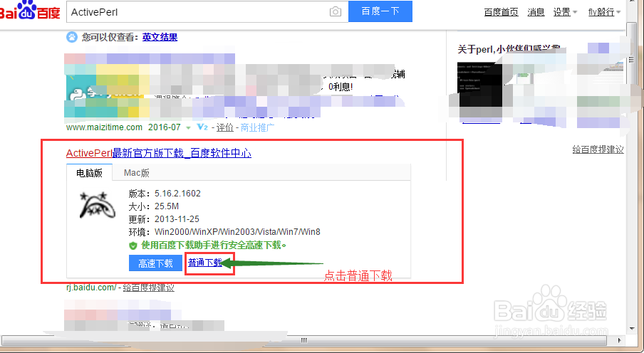This screenshot has width=644, height=353.
Task: Click the 高速下载 button
Action: (x=155, y=263)
